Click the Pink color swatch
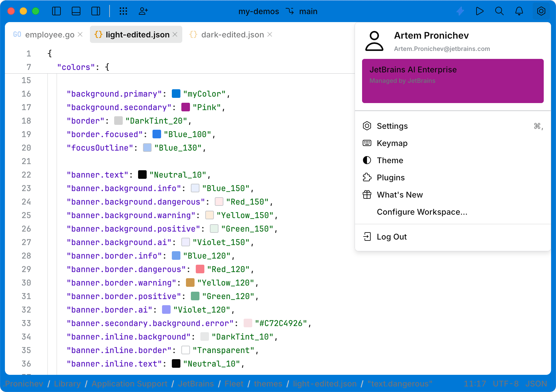The width and height of the screenshot is (556, 392). click(x=186, y=107)
